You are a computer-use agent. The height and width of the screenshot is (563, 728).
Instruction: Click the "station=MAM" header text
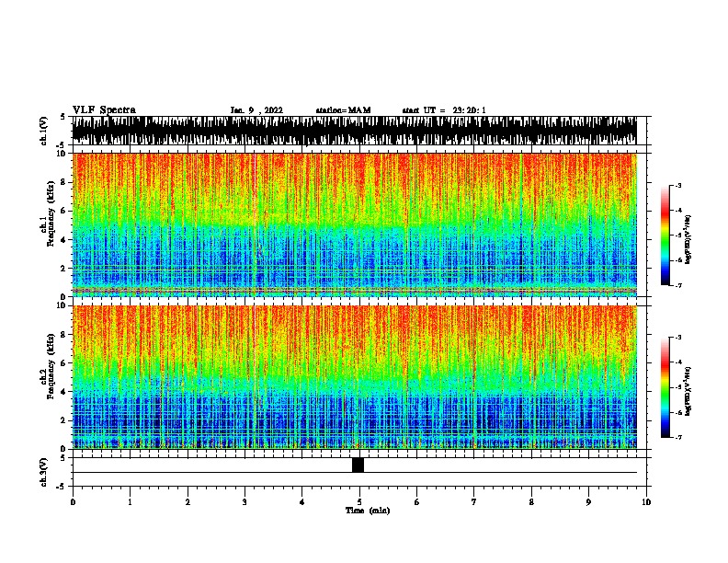point(343,110)
